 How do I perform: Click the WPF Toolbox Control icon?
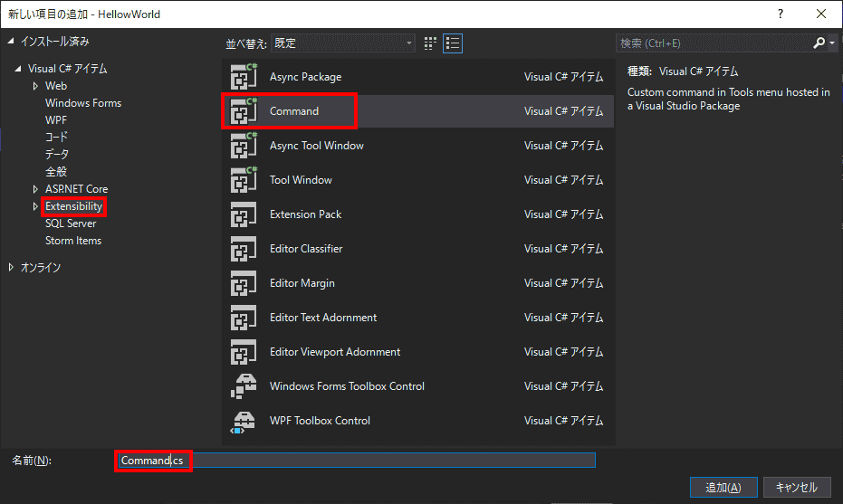[244, 421]
